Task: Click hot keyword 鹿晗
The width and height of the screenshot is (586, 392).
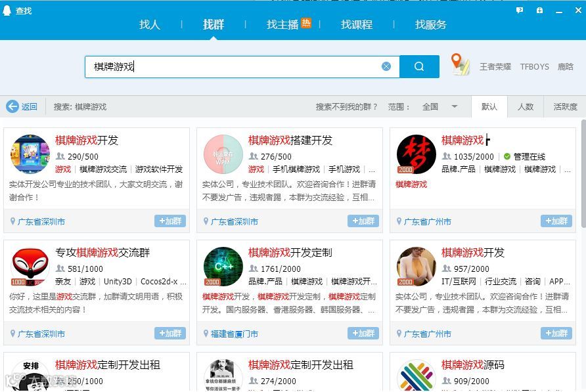Action: [x=566, y=66]
